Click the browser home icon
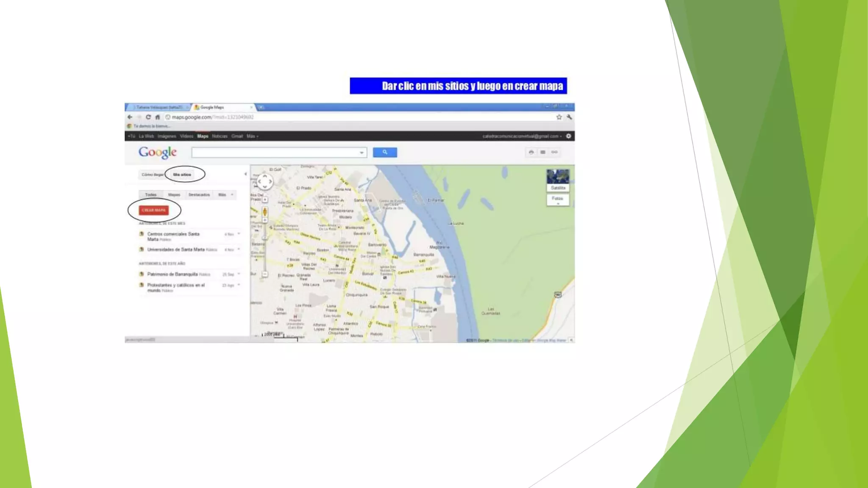Screen dimensions: 868x488 pyautogui.click(x=158, y=117)
